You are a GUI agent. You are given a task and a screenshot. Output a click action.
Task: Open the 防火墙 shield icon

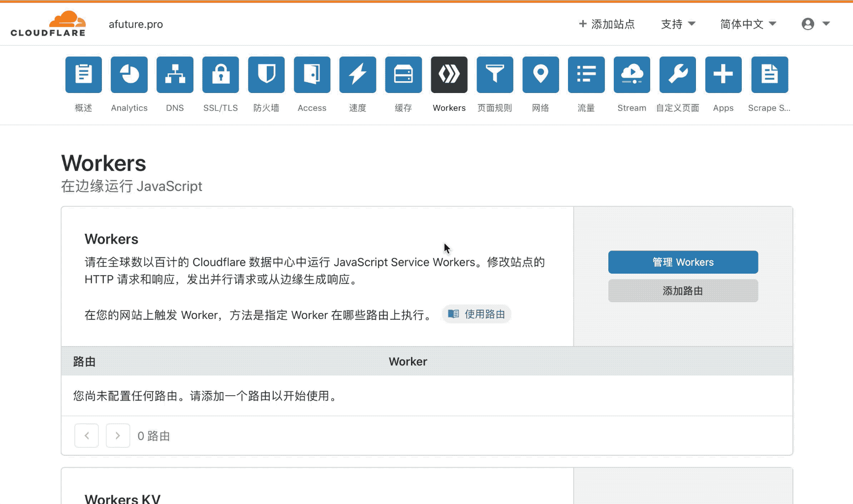[266, 75]
